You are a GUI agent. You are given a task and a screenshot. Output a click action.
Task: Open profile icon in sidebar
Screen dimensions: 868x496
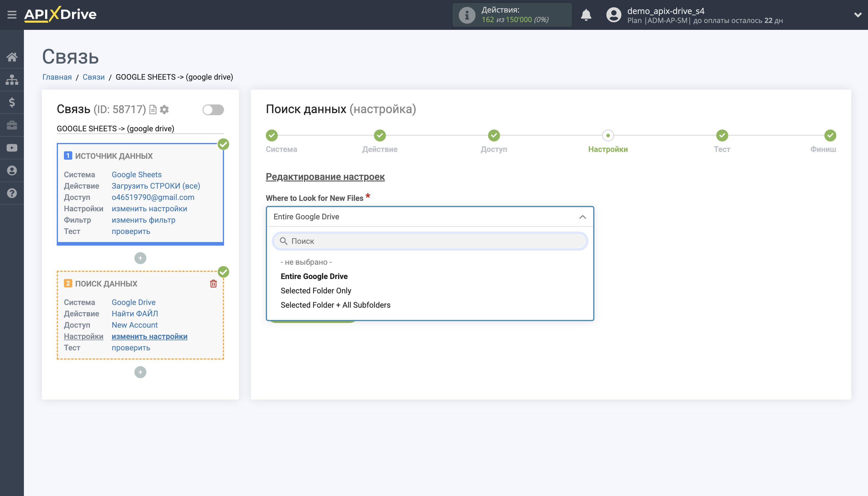tap(12, 170)
